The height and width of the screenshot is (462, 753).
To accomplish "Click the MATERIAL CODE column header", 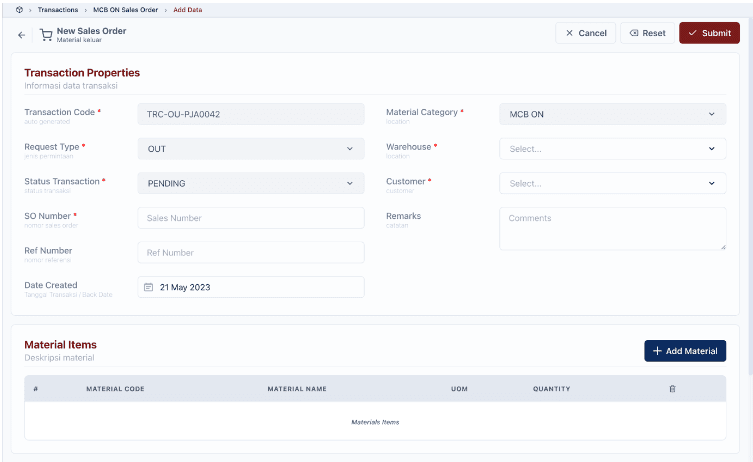I will (x=115, y=389).
